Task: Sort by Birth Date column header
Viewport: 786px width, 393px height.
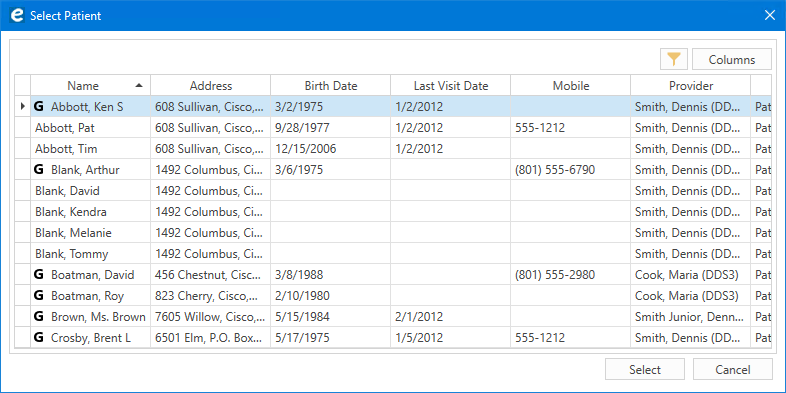Action: (331, 86)
